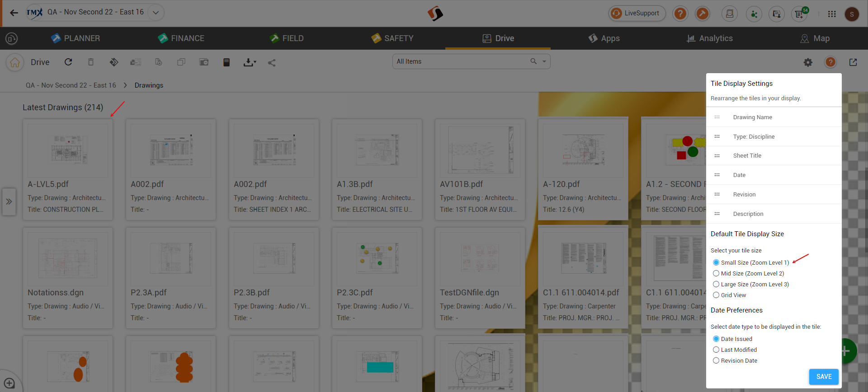The image size is (868, 392).
Task: Open the green network nodes icon
Action: click(x=754, y=14)
